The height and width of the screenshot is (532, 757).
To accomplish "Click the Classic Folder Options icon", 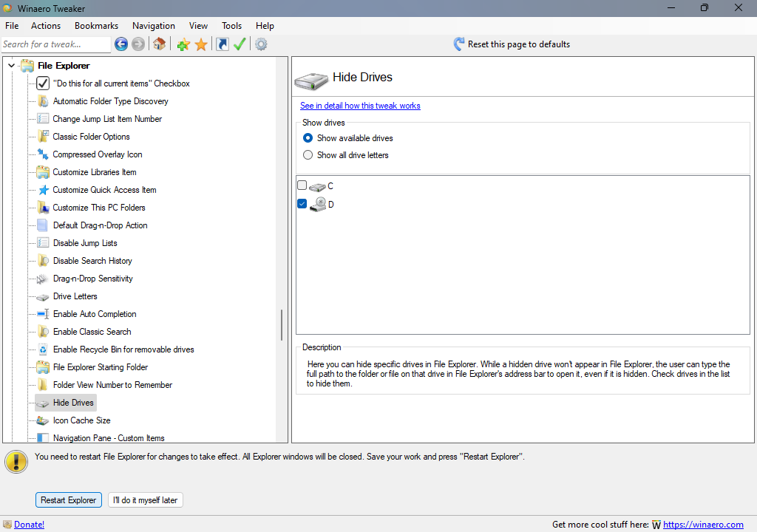I will point(43,137).
